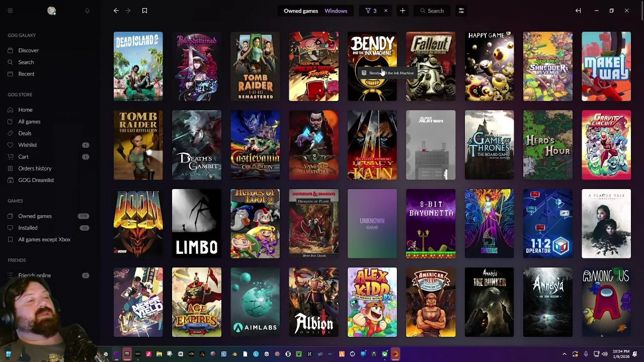
Task: Bookmark the current view
Action: click(144, 11)
